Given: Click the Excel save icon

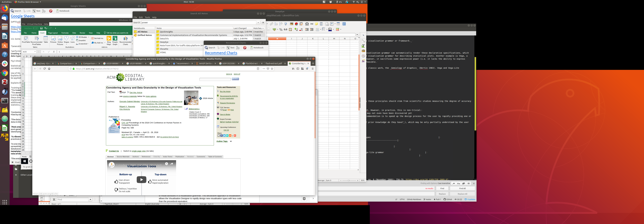Looking at the screenshot, I should tap(41, 28).
